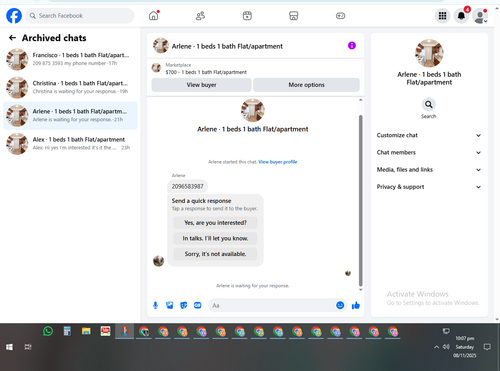The image size is (500, 371).
Task: Open the Windows notification center icon
Action: (x=487, y=347)
